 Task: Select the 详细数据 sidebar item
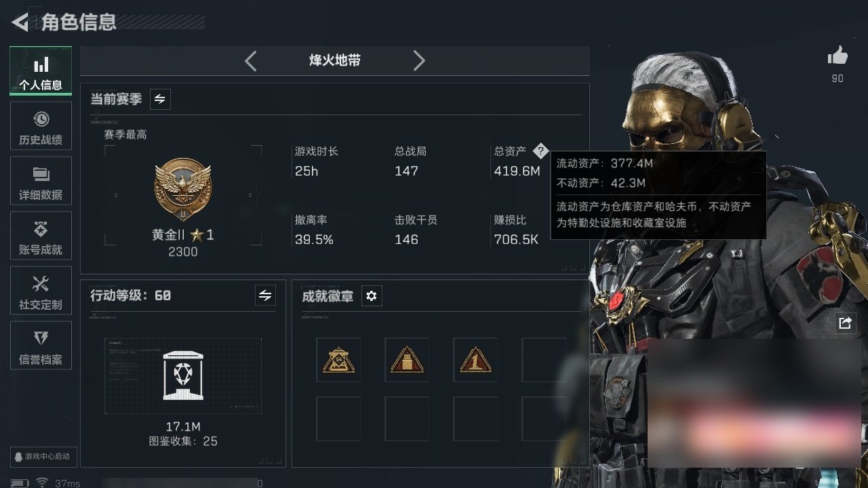41,182
